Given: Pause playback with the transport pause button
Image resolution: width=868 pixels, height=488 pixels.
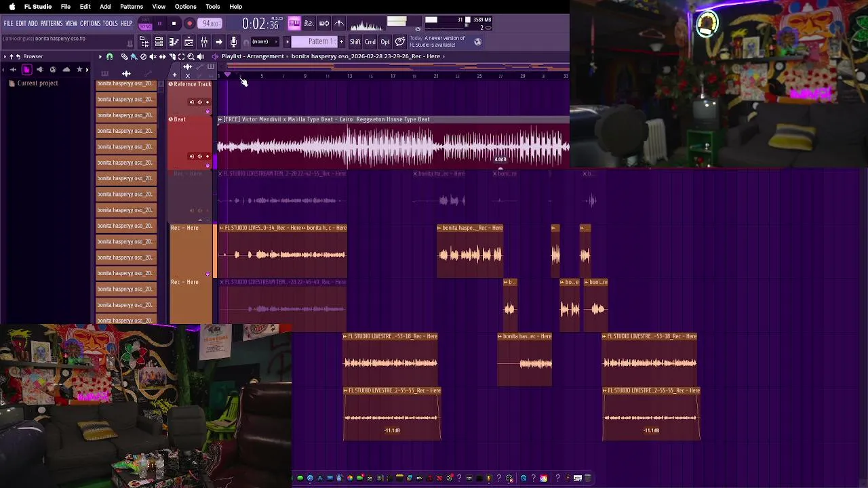Looking at the screenshot, I should point(159,24).
